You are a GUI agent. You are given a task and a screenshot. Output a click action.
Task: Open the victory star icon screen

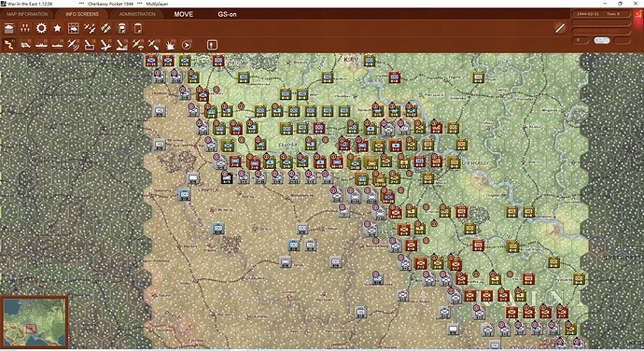[57, 28]
